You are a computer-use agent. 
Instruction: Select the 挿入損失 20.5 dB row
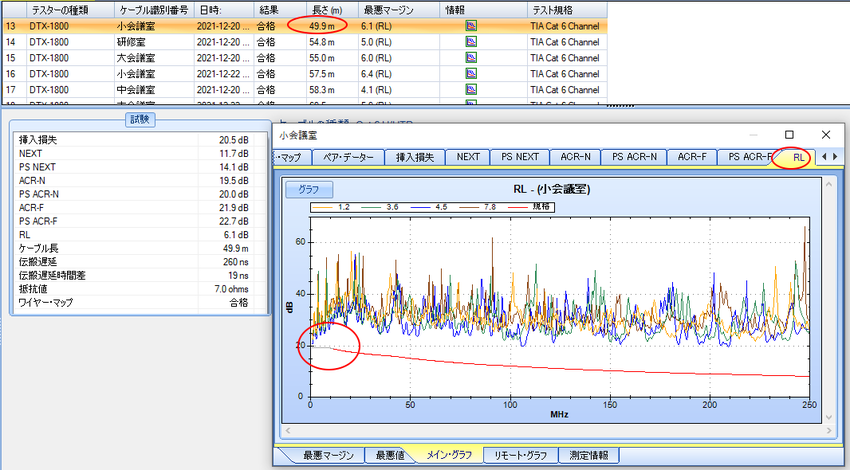[x=140, y=140]
